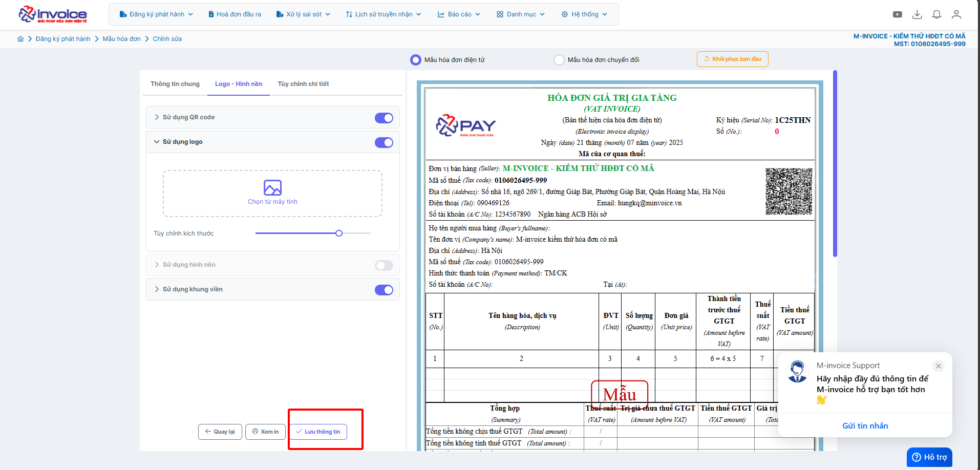Open the 'Xử lý sai sót' dropdown menu
The image size is (980, 470).
[303, 14]
